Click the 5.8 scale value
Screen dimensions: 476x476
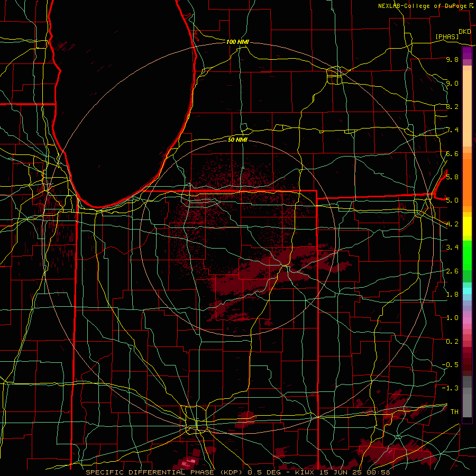pos(452,177)
